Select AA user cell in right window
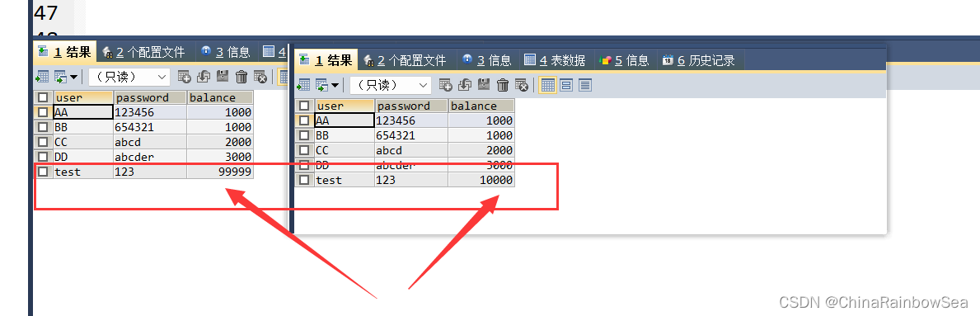 (x=345, y=120)
